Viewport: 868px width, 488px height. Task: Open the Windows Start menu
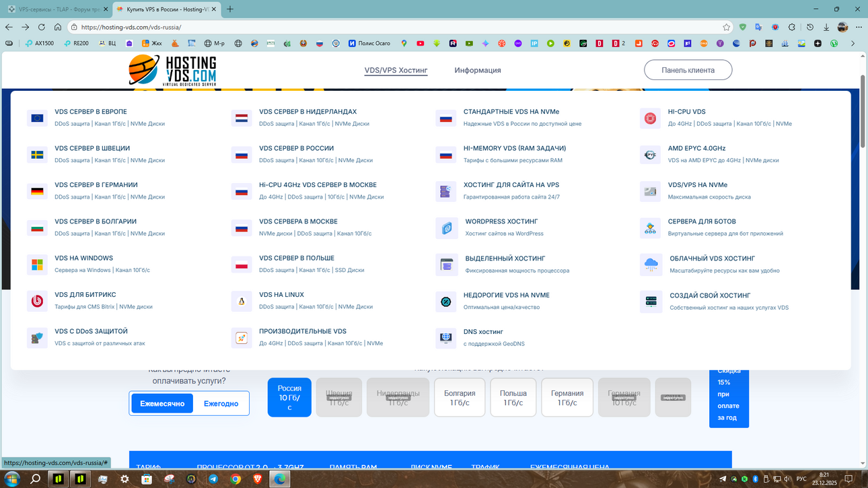click(x=11, y=479)
